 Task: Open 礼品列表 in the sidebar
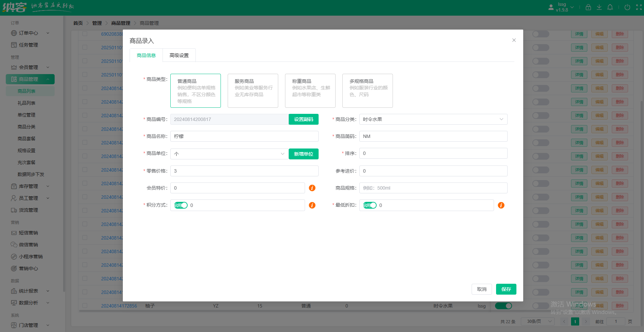tap(26, 103)
